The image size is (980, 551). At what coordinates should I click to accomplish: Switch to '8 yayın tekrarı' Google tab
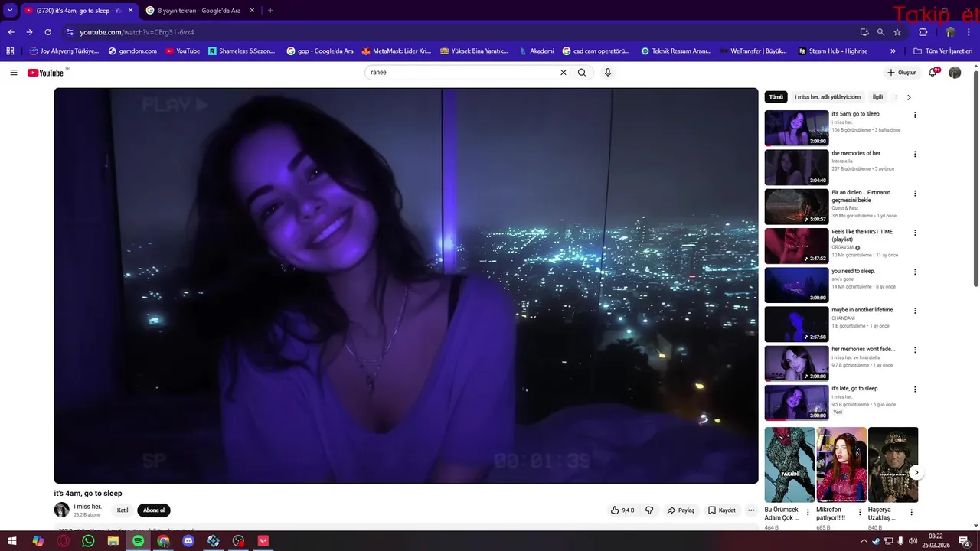[199, 11]
